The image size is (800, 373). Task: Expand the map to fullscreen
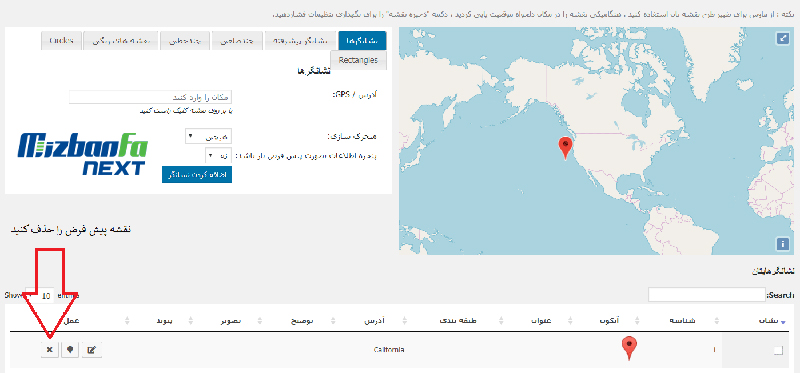click(782, 38)
